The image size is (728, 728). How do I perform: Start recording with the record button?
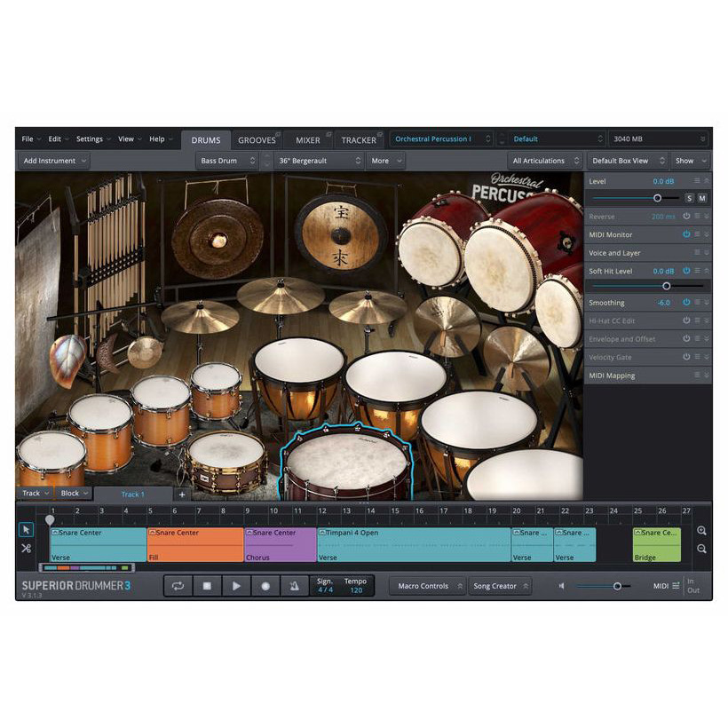point(265,586)
